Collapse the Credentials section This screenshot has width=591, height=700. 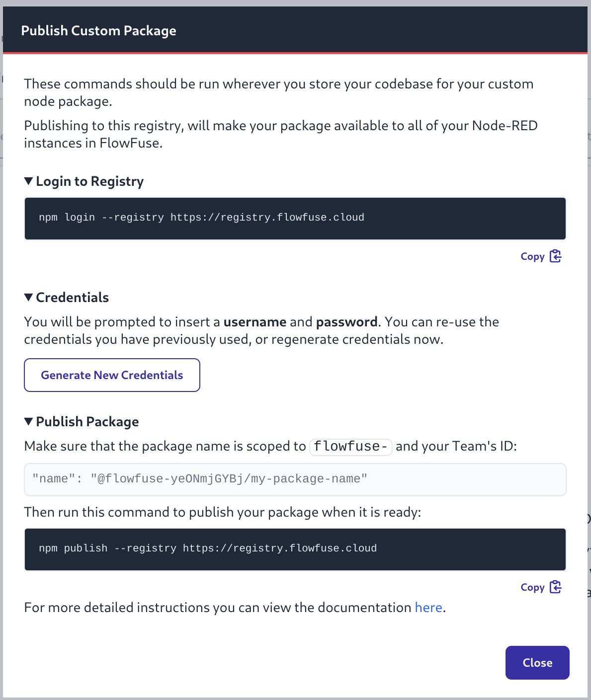pyautogui.click(x=29, y=297)
